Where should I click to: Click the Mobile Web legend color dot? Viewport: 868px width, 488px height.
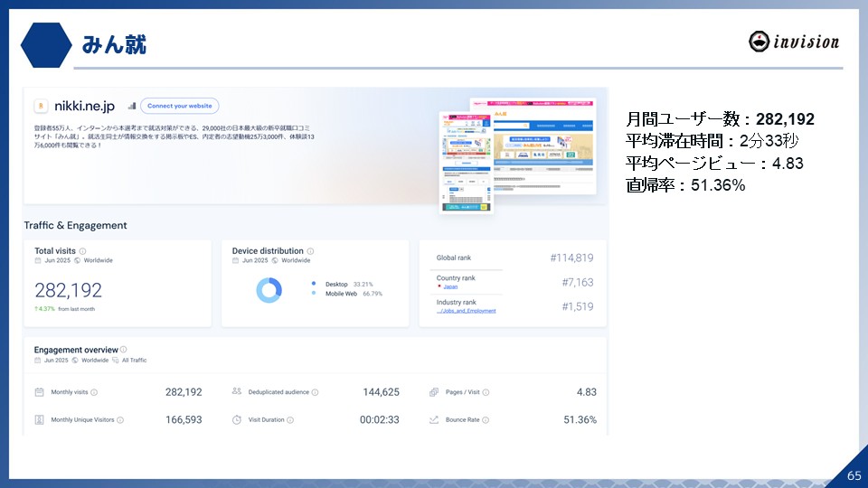(x=314, y=293)
